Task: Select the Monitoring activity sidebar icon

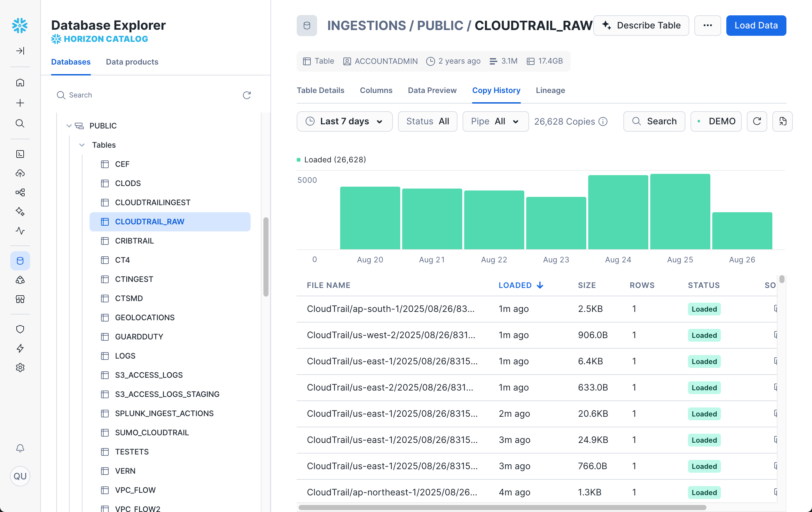Action: click(x=20, y=231)
